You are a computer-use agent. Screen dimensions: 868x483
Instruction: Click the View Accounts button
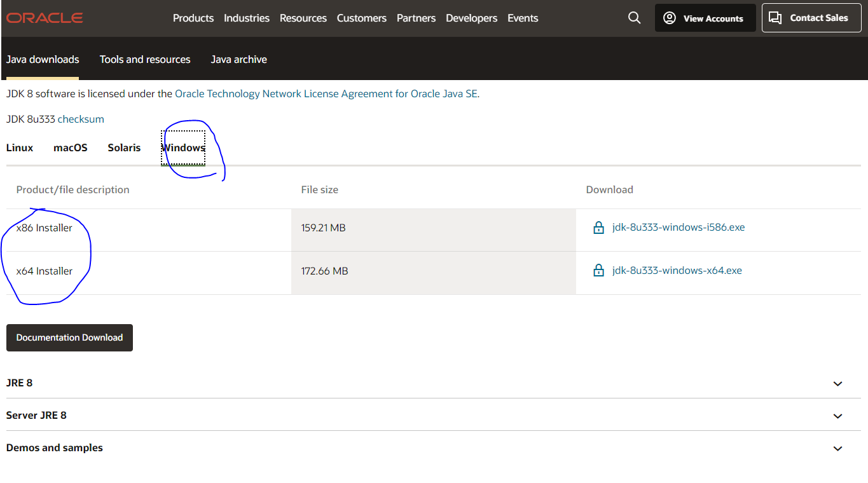pyautogui.click(x=705, y=18)
